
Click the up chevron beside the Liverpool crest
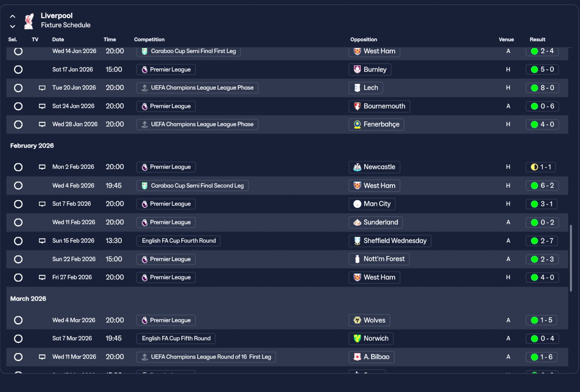coord(13,16)
